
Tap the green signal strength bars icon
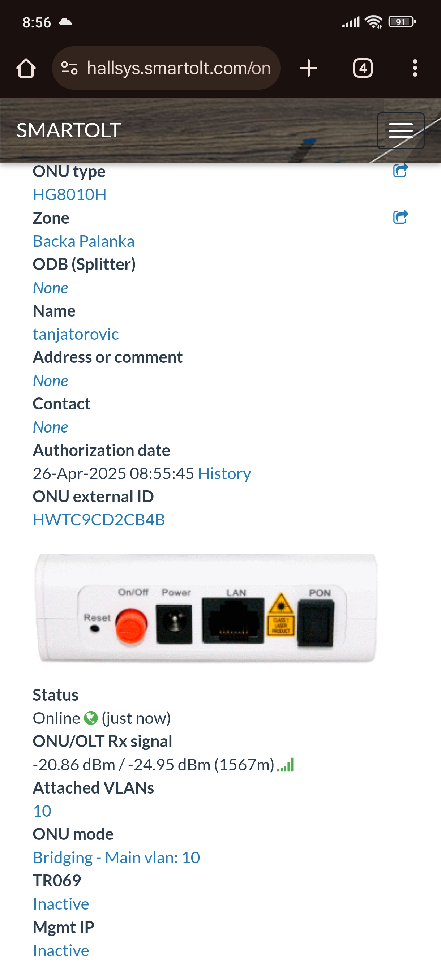(285, 765)
